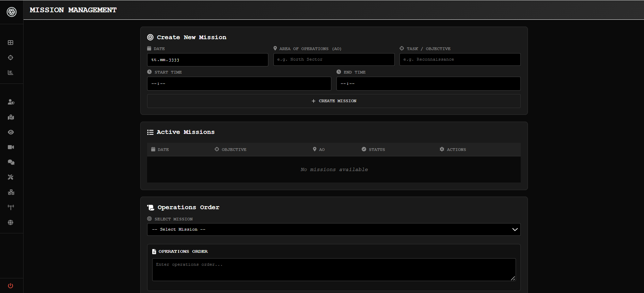Click the Enter operations order text area
Screen dimensions: 644x293
333,269
